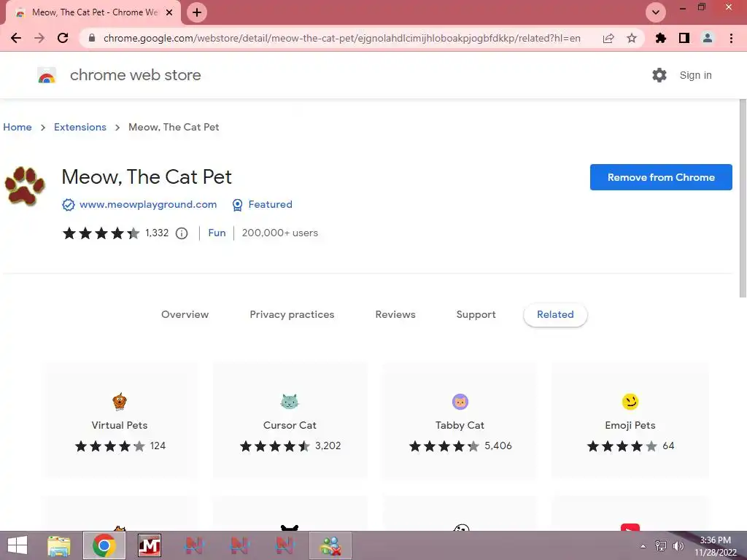The image size is (747, 560).
Task: Open the Tabby Cat extension card
Action: tap(460, 420)
